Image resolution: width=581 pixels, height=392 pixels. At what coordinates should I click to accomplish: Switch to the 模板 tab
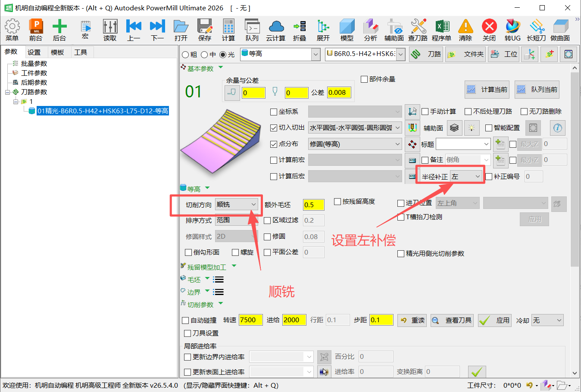pyautogui.click(x=57, y=52)
